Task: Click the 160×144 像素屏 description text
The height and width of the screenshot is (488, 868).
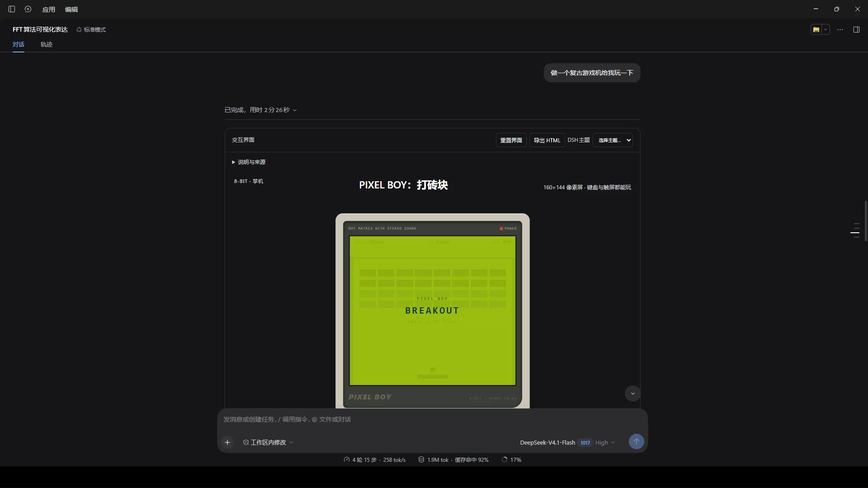Action: coord(587,187)
